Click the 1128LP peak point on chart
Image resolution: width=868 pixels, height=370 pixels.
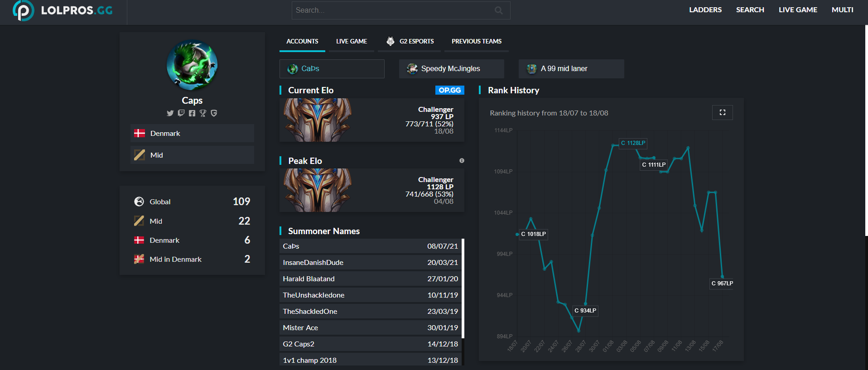(x=613, y=145)
